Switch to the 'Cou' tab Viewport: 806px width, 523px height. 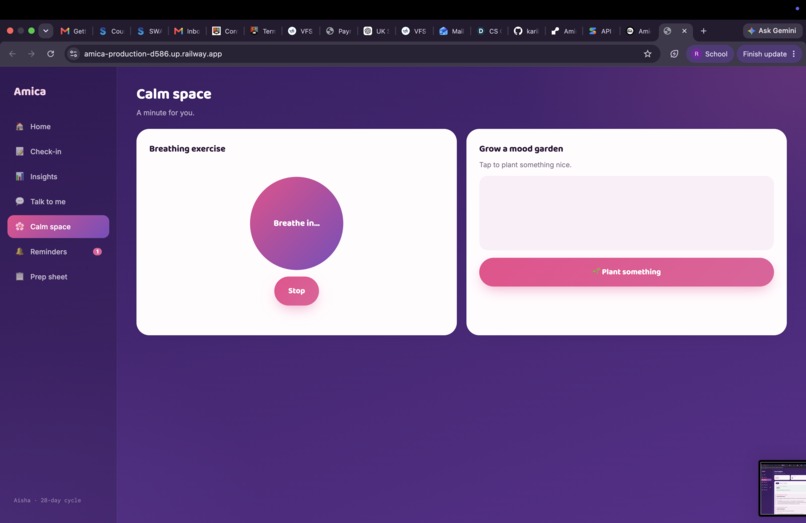coord(111,31)
